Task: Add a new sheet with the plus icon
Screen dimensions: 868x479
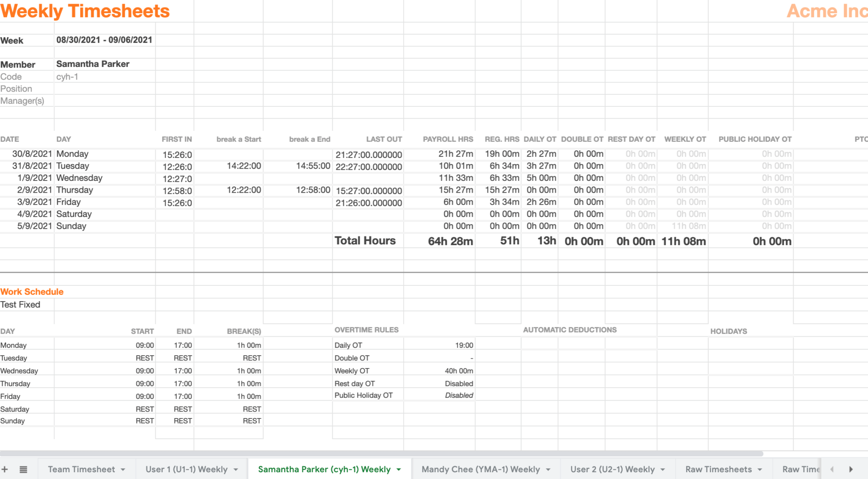Action: [x=5, y=469]
